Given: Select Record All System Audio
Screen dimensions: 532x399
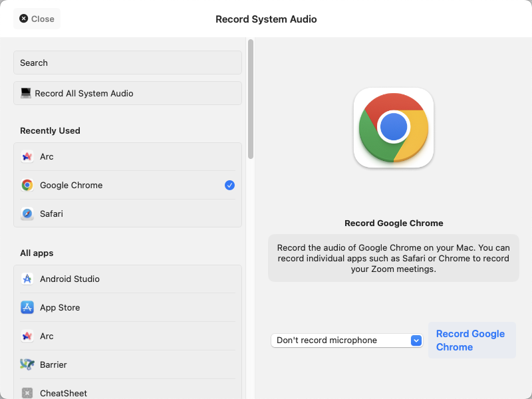Looking at the screenshot, I should pyautogui.click(x=128, y=93).
